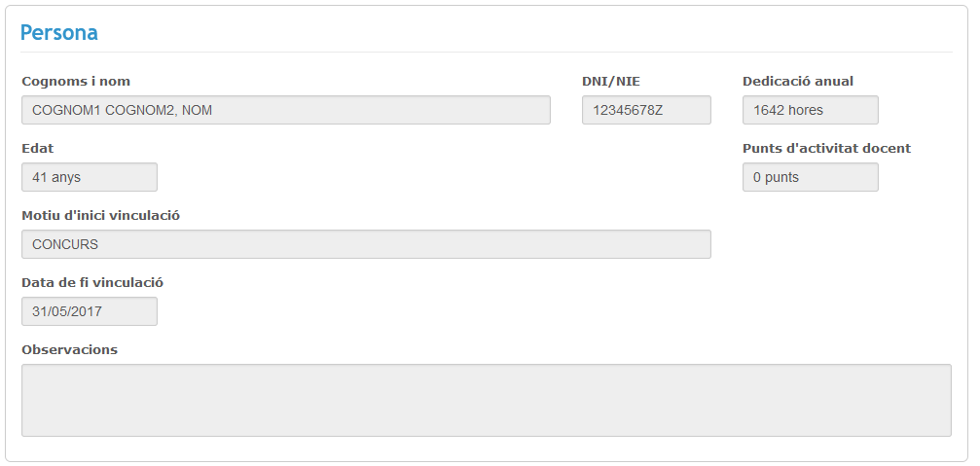
Task: Click the "Motiu d'inici vinculació" label
Action: (x=100, y=216)
